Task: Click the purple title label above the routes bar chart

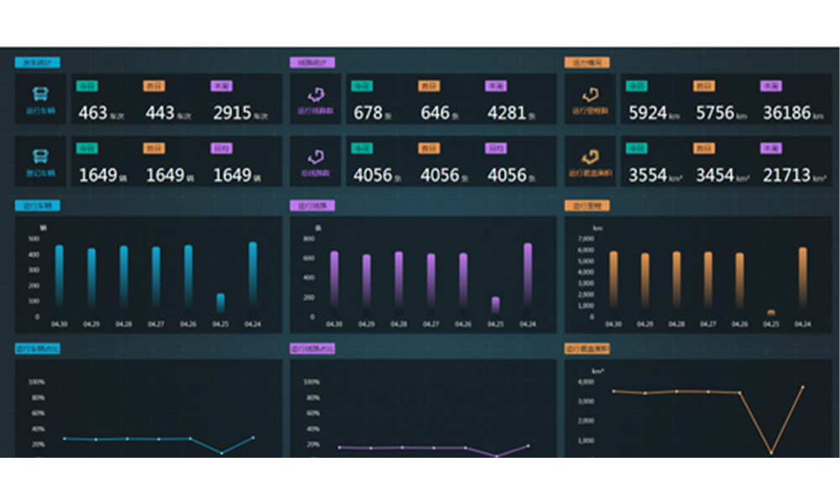Action: tap(312, 205)
